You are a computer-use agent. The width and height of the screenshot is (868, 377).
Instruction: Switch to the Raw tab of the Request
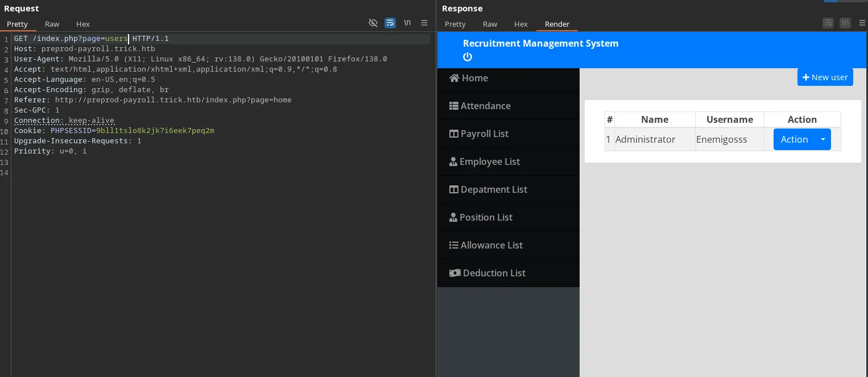point(52,24)
